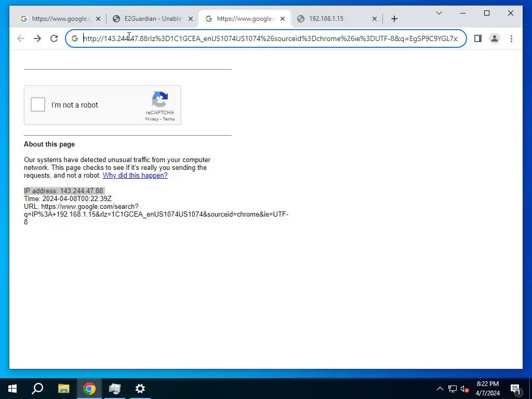Check the I'm not a robot box
Screen dimensions: 532x399
(x=37, y=104)
